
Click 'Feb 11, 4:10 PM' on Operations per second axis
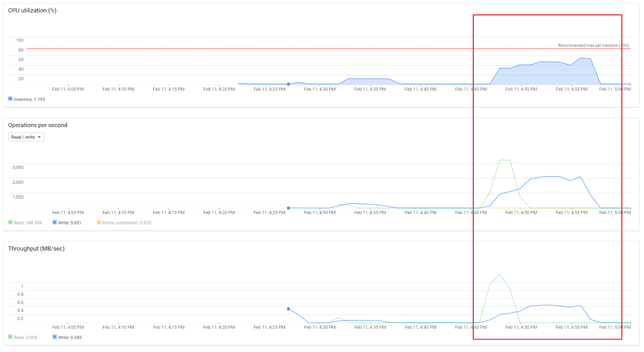click(118, 212)
